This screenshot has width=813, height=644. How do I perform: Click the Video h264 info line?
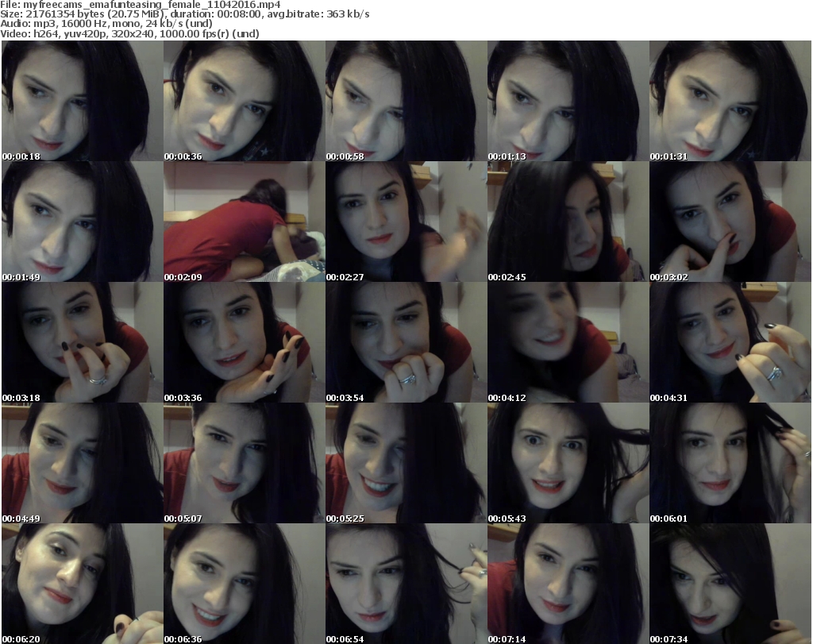129,33
